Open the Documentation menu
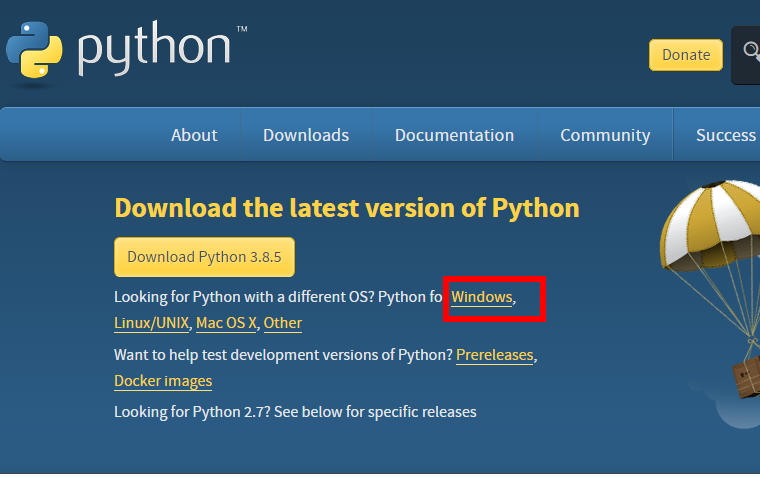The image size is (760, 477). coord(454,135)
